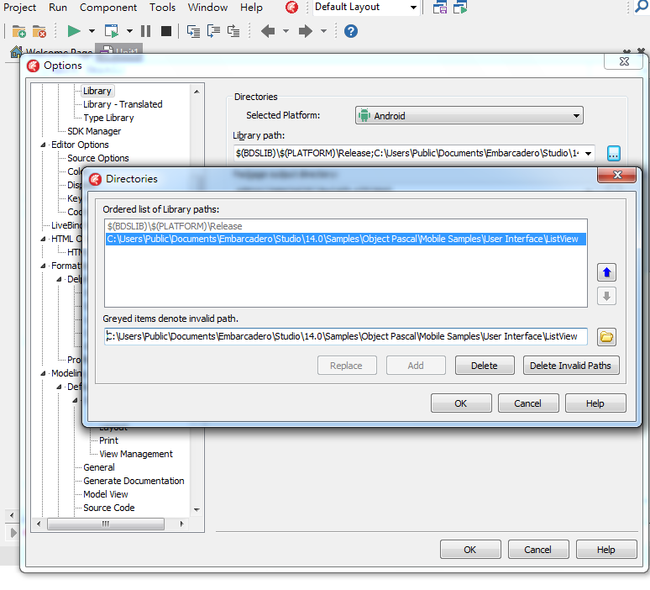650x590 pixels.
Task: Open the Run menu
Action: click(58, 7)
